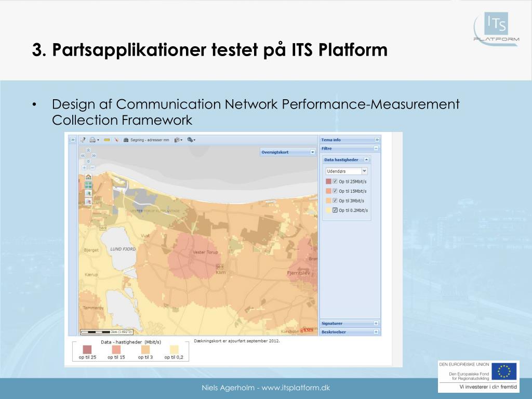Zoom in with the plus button

tap(85, 168)
